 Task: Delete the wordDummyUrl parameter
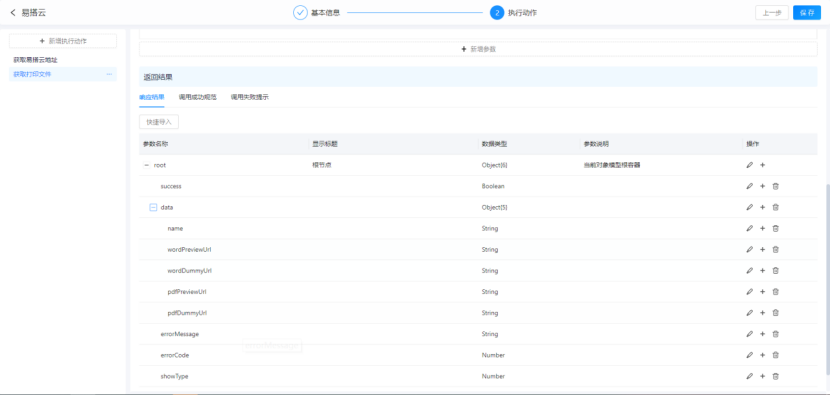(x=775, y=271)
